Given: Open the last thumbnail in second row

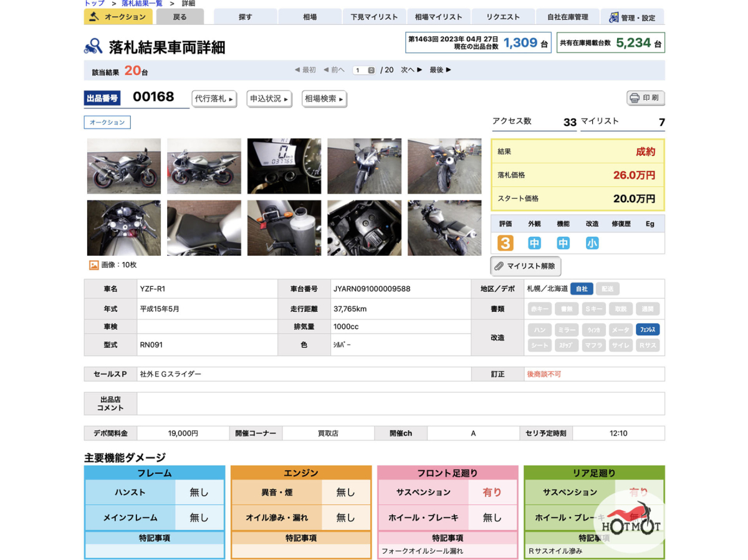Looking at the screenshot, I should click(444, 228).
